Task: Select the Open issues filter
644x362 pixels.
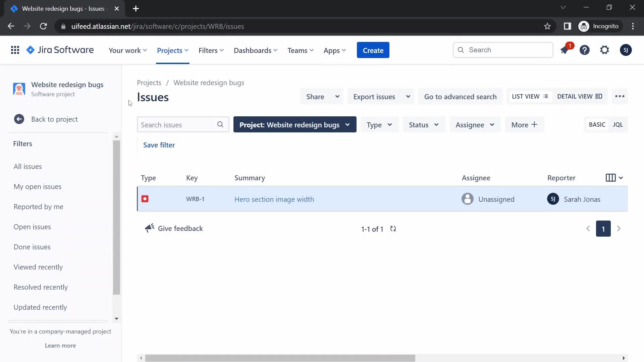Action: coord(32,227)
